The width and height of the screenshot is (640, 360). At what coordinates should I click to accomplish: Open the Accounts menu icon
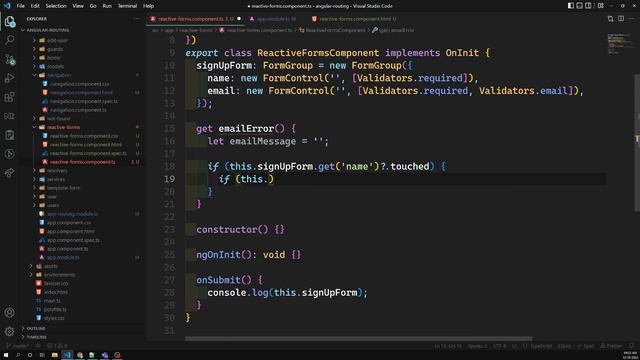point(9,313)
